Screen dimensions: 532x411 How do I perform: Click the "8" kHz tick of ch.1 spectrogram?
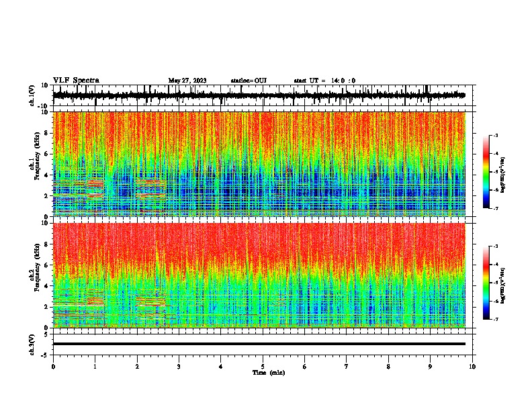[x=47, y=133]
